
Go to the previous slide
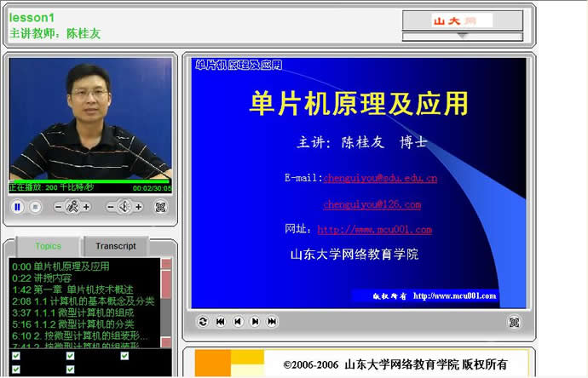coord(238,322)
